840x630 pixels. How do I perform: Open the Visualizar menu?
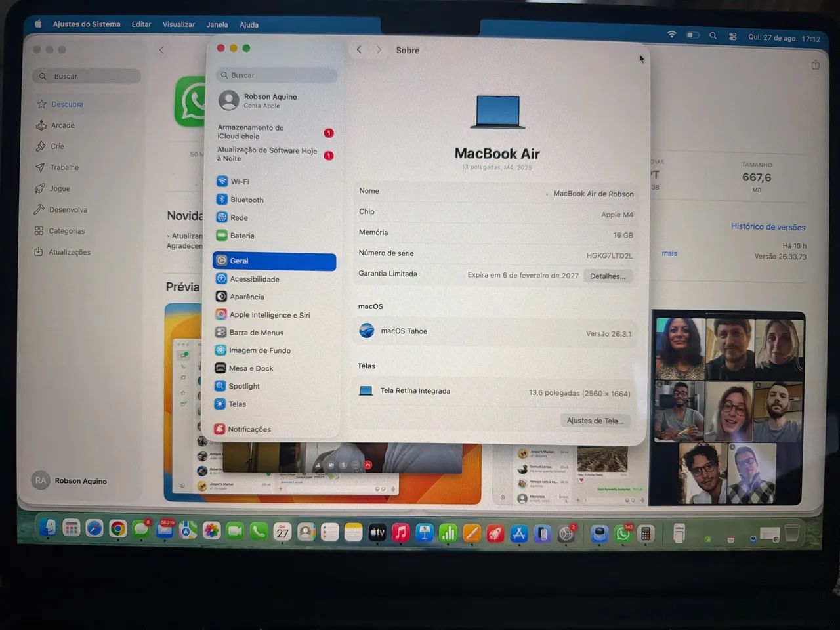click(x=178, y=24)
